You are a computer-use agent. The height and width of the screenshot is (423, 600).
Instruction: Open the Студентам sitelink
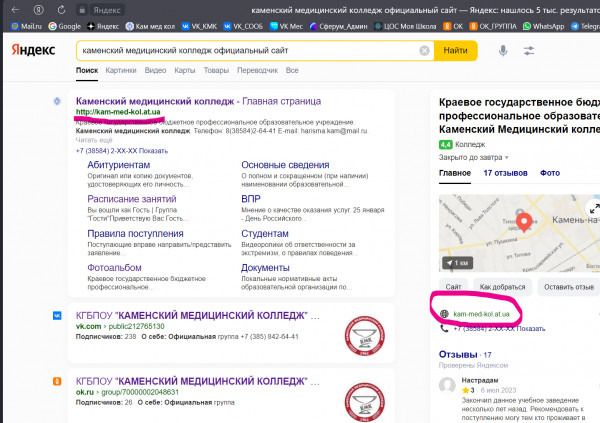click(265, 234)
